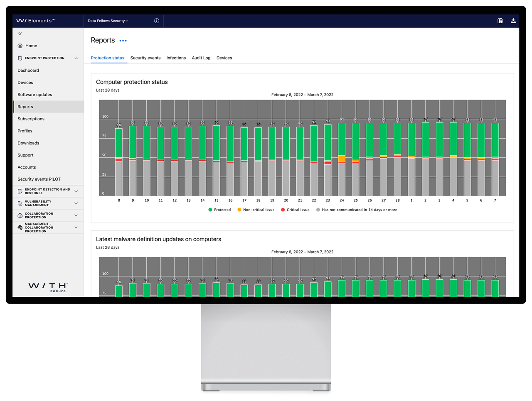Open the Infections tab
The width and height of the screenshot is (532, 401).
tap(176, 58)
